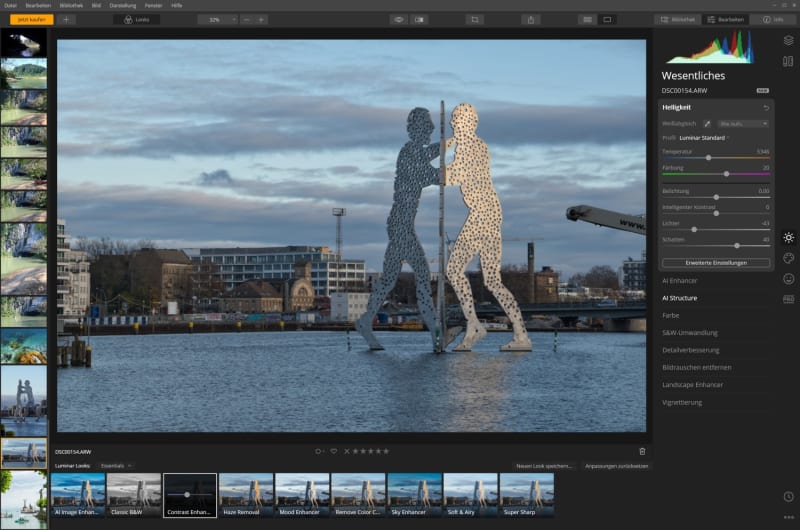The height and width of the screenshot is (530, 800).
Task: Open the Luminar Standard profile dropdown
Action: coord(705,138)
